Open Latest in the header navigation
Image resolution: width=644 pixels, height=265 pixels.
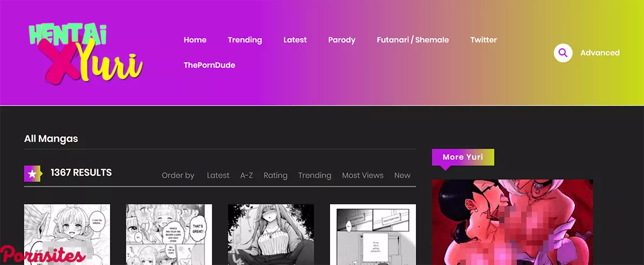pyautogui.click(x=295, y=40)
